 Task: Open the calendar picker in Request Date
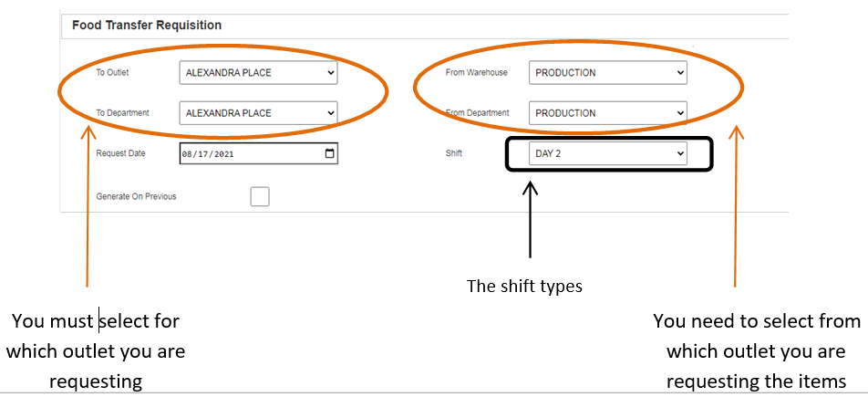(329, 154)
